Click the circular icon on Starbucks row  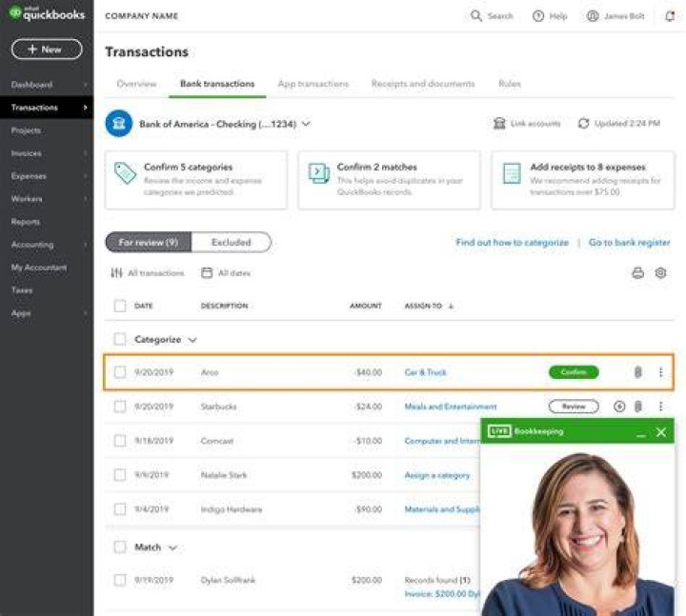click(619, 407)
